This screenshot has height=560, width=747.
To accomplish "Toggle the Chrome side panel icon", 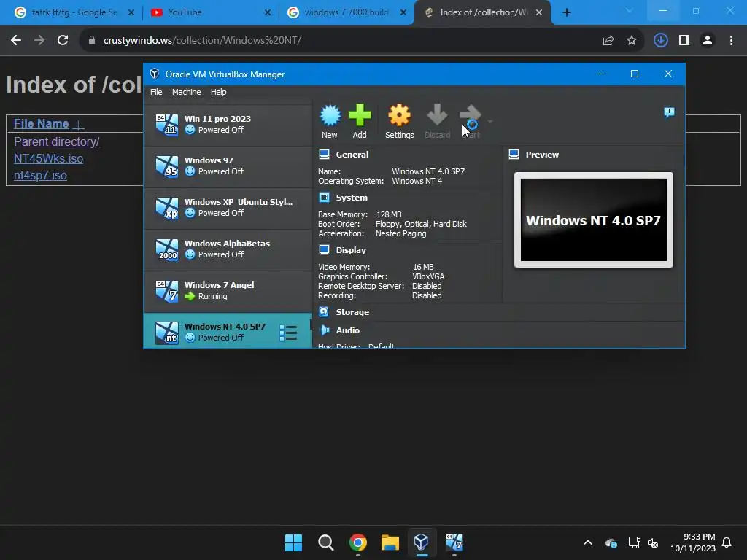I will [x=684, y=41].
